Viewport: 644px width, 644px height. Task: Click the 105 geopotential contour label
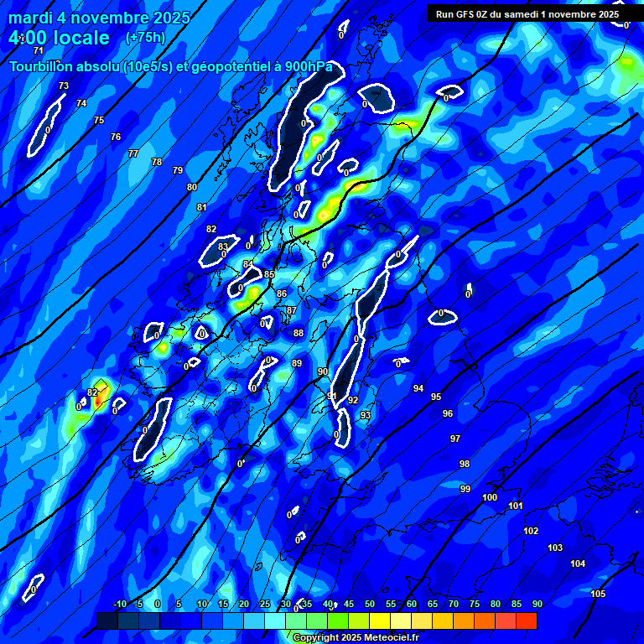597,594
